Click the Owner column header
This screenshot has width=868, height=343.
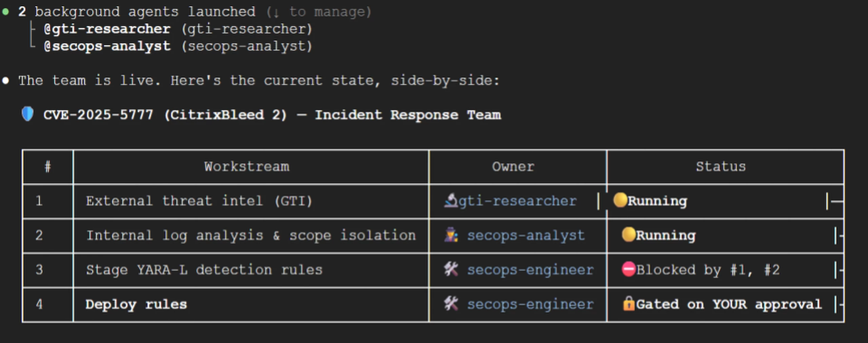513,167
